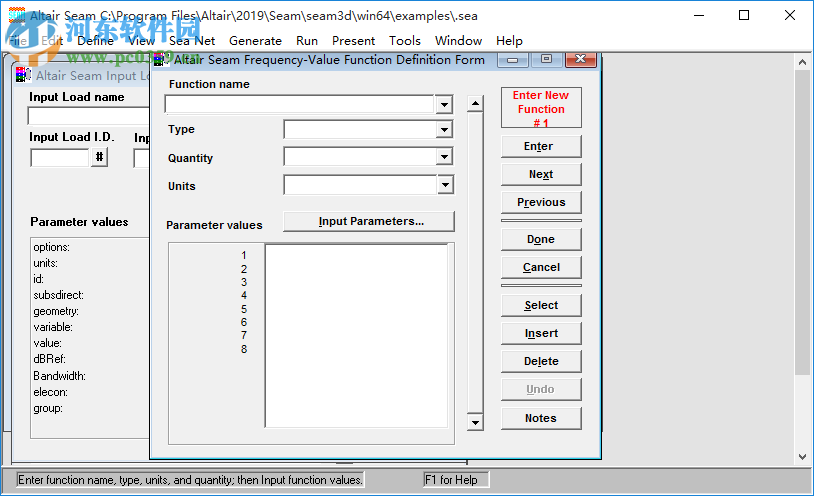Minimize the main Altair Seam window

[699, 16]
